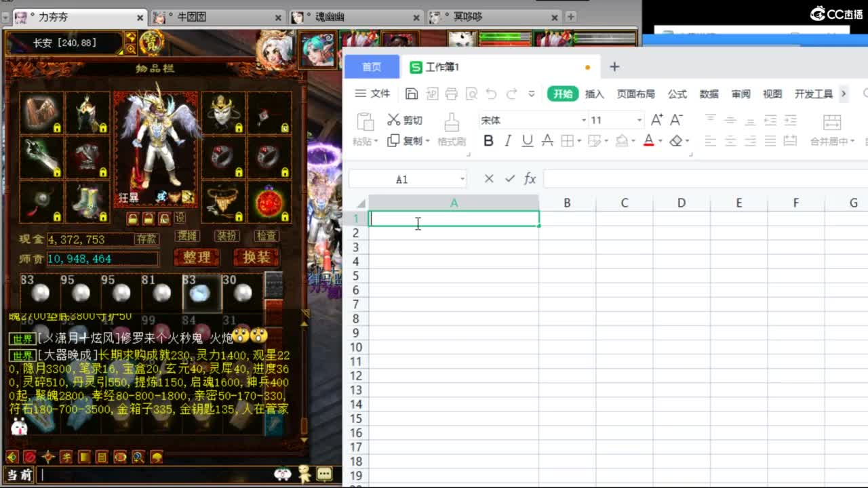
Task: Open the font color dropdown arrow
Action: [x=660, y=141]
